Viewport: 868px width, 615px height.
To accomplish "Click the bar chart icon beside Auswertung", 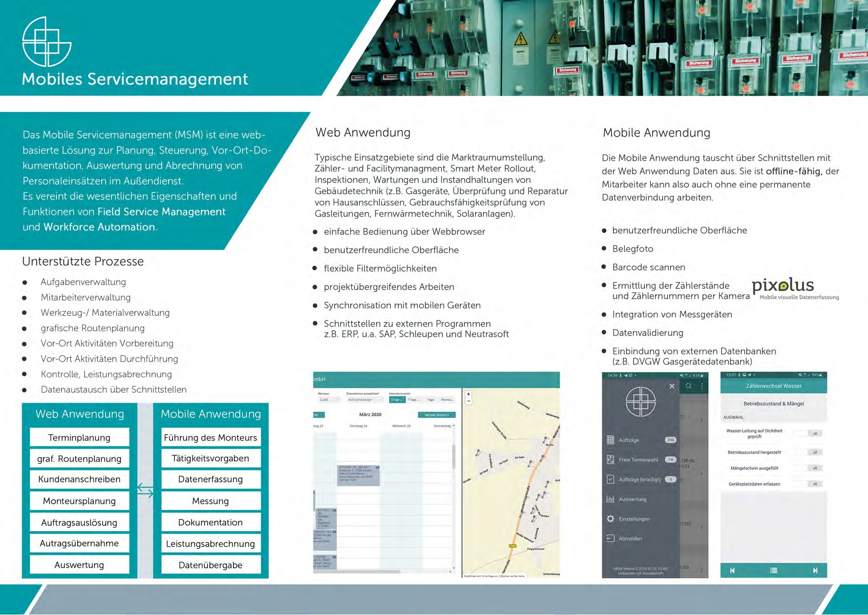I will (x=610, y=499).
